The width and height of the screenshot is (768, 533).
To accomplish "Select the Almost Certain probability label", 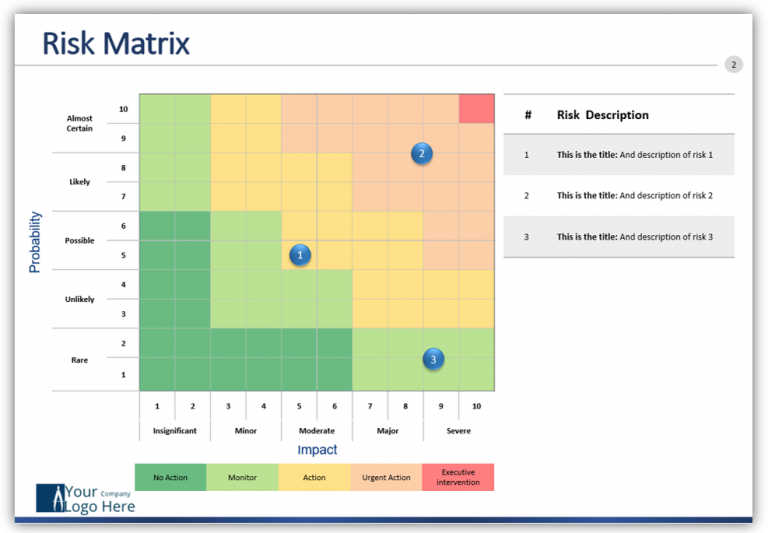I will click(x=80, y=123).
